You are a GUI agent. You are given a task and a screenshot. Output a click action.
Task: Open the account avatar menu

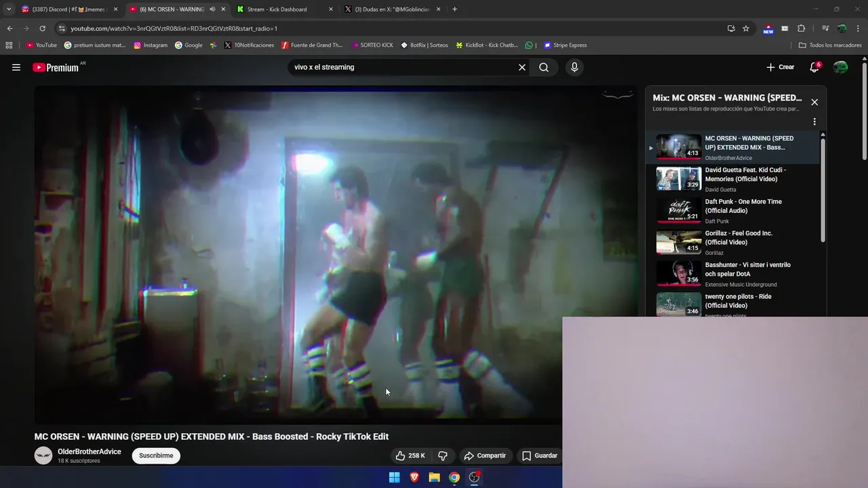(840, 67)
